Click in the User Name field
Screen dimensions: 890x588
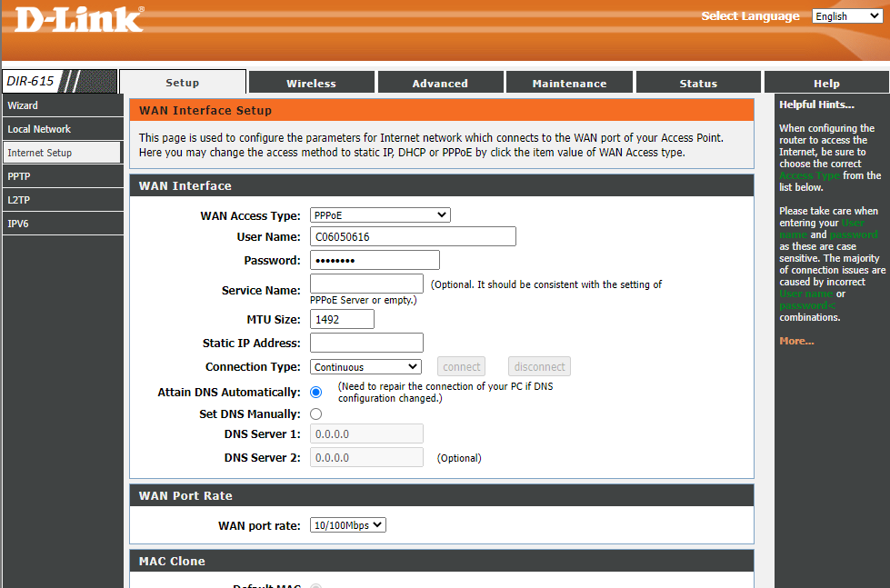(x=413, y=237)
